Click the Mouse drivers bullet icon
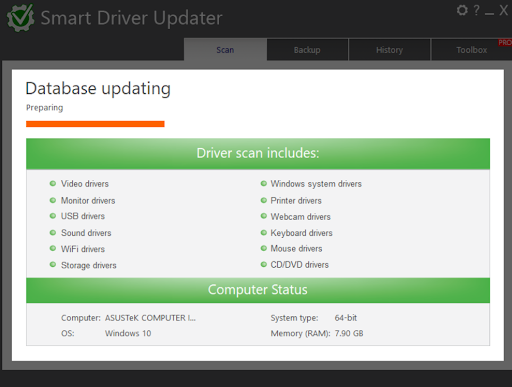This screenshot has width=512, height=387. click(264, 248)
